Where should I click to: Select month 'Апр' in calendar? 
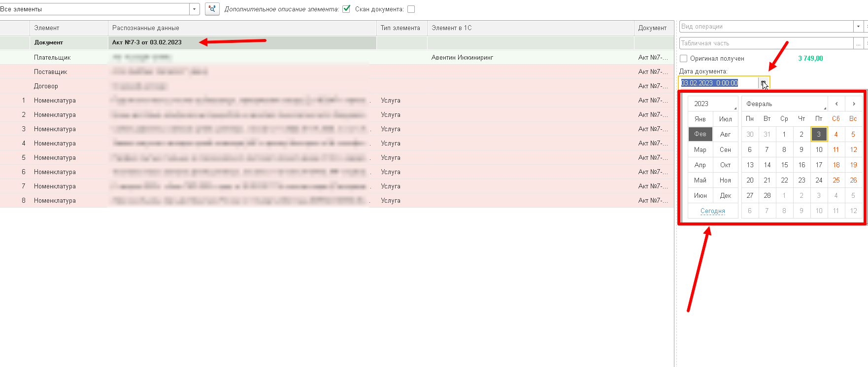tap(700, 165)
